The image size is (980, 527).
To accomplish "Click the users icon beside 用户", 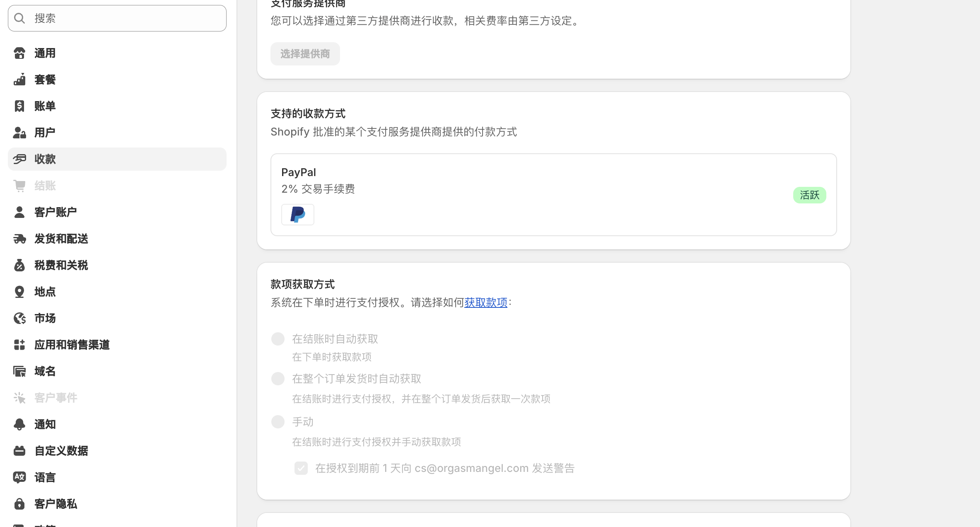I will (x=19, y=133).
